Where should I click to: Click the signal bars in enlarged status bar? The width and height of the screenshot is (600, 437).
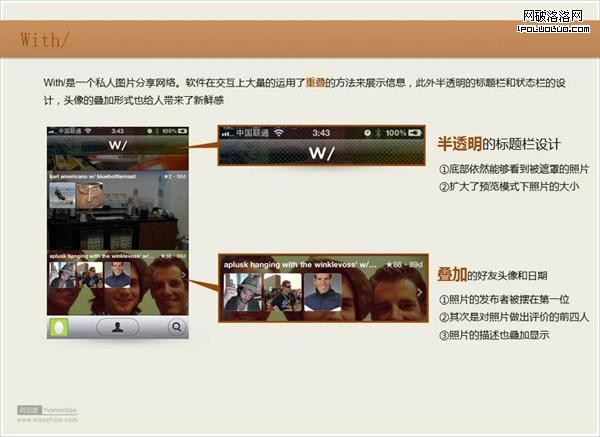pyautogui.click(x=226, y=131)
